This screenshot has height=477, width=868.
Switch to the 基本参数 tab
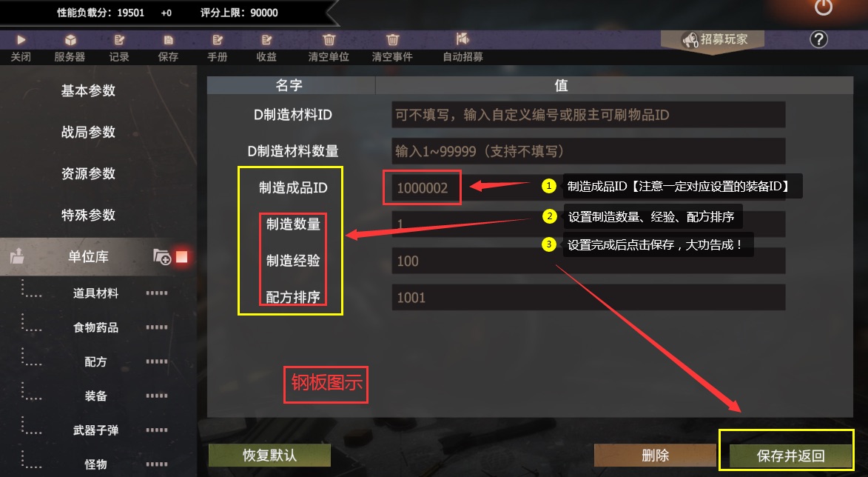click(x=89, y=91)
